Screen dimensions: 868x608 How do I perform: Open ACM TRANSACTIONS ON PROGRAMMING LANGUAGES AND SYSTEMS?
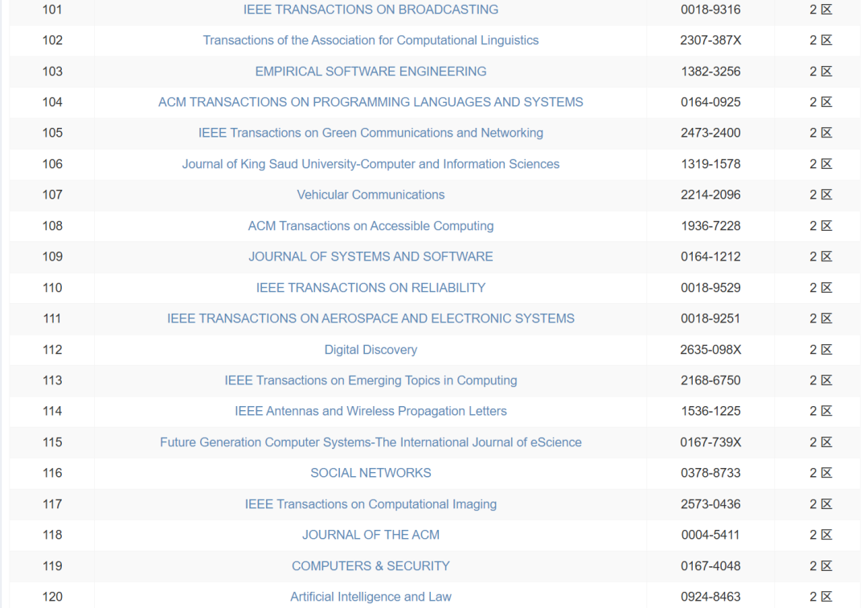(371, 102)
